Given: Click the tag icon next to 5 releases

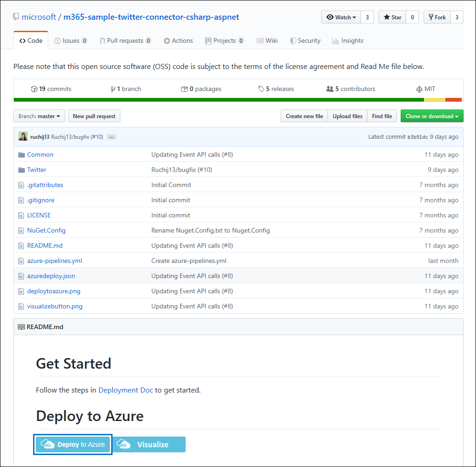Looking at the screenshot, I should point(261,89).
